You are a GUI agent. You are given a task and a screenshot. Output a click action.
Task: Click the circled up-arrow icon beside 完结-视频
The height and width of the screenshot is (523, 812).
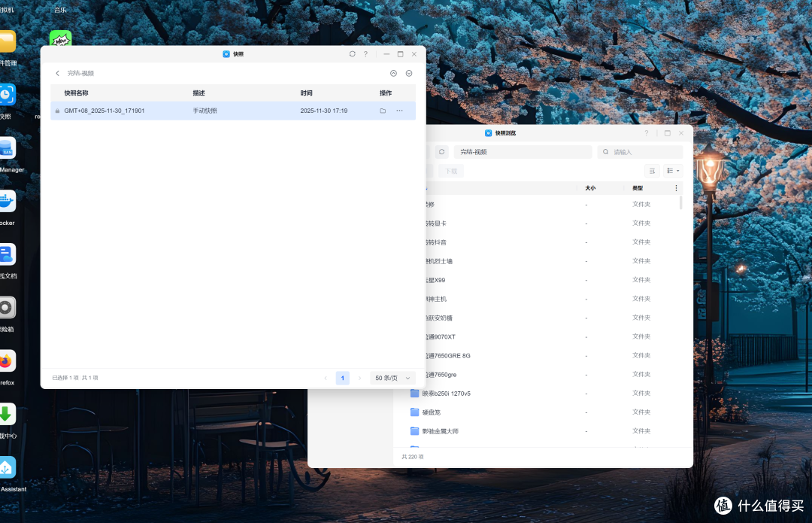(x=393, y=73)
